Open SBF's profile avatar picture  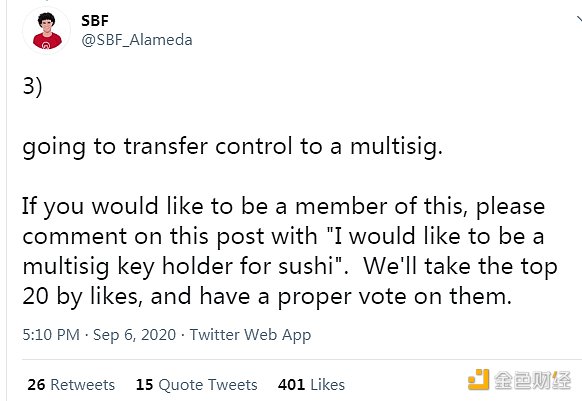coord(47,31)
